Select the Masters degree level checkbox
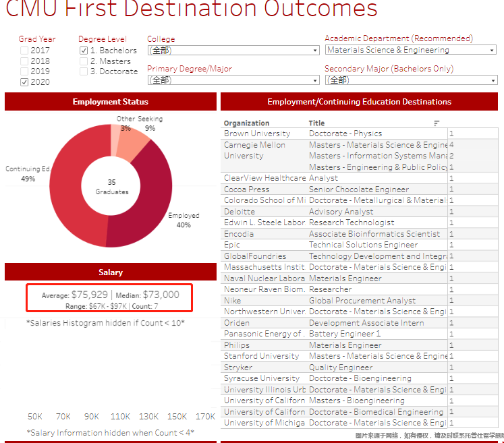Viewport: 504px width, 443px height. click(x=84, y=61)
